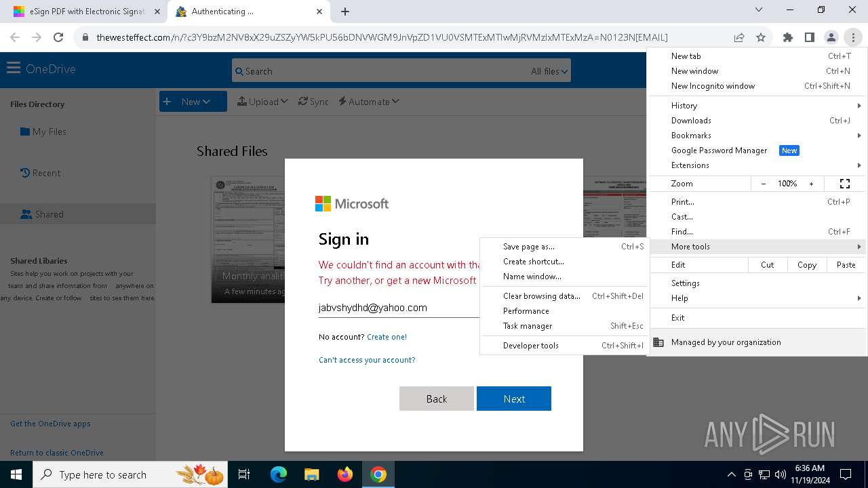868x488 pixels.
Task: Expand the Upload dropdown
Action: [x=262, y=102]
